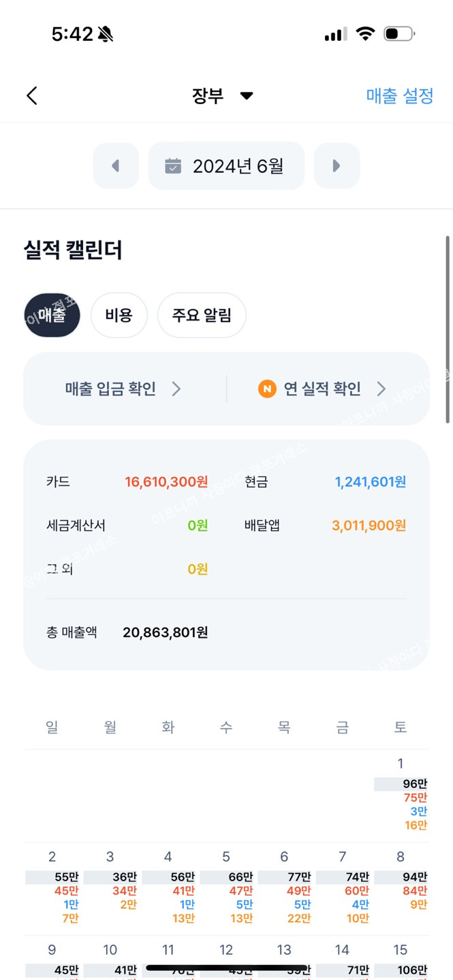Open 매출 입금 확인
The width and height of the screenshot is (453, 980).
[111, 389]
